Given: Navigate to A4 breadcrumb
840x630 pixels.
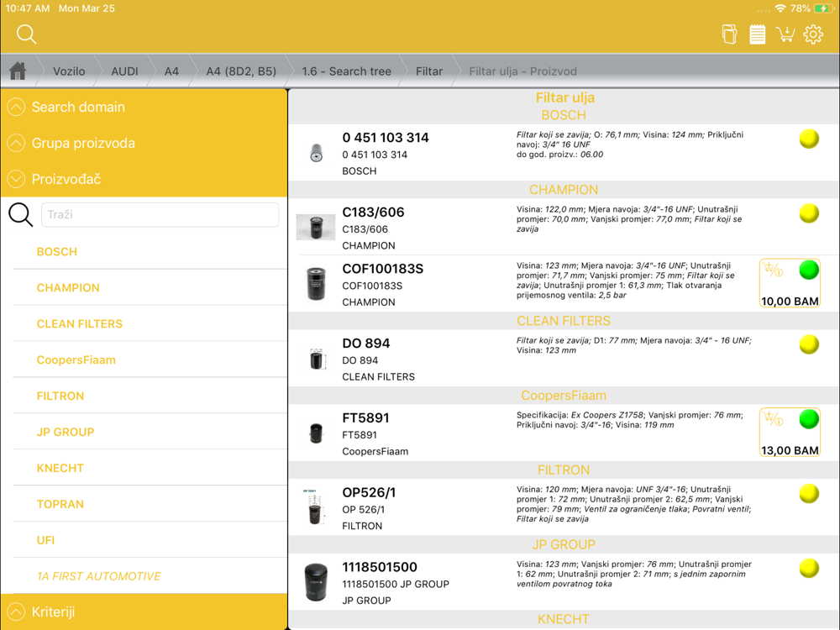Looking at the screenshot, I should tap(171, 71).
